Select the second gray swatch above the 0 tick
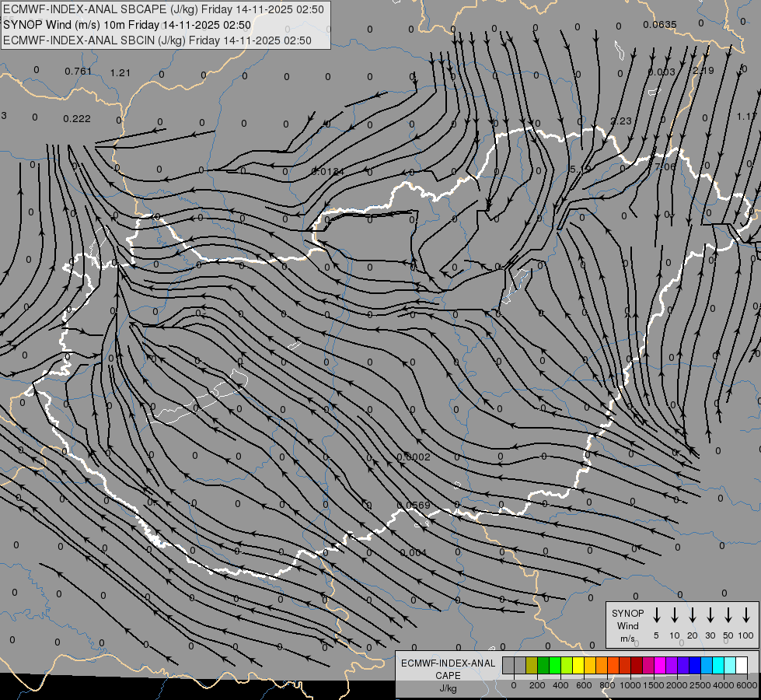Screen dimensions: 761x700 point(520,665)
